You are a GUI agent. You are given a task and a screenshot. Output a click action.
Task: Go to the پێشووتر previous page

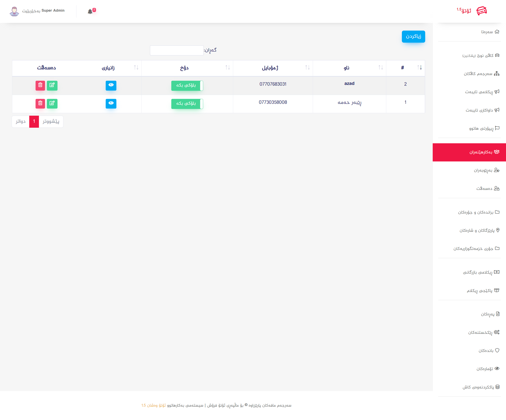[51, 122]
